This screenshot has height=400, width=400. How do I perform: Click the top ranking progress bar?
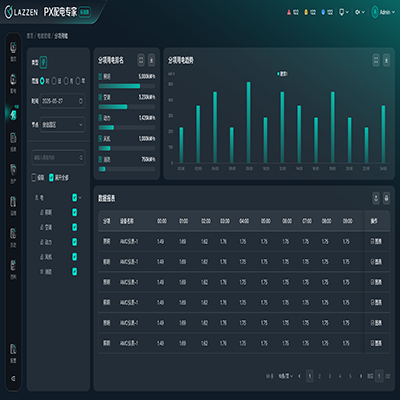point(127,86)
